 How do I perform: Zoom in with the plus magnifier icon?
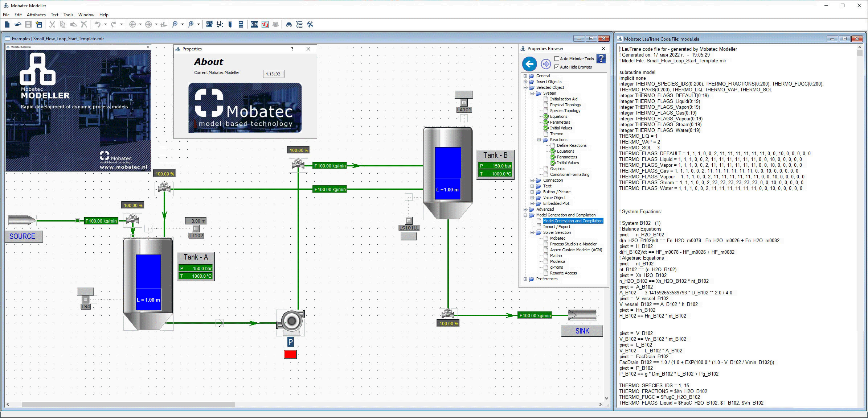coord(191,24)
